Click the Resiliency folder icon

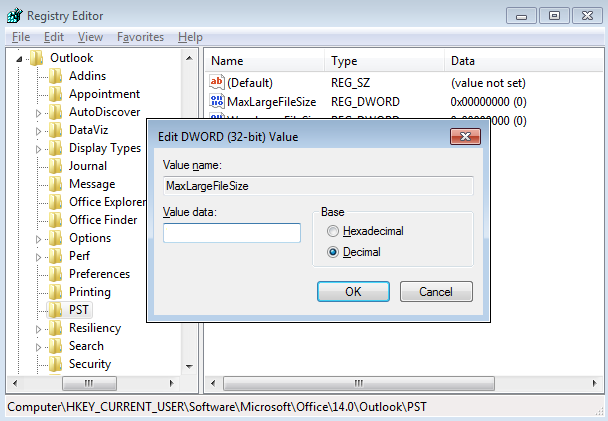[x=56, y=328]
